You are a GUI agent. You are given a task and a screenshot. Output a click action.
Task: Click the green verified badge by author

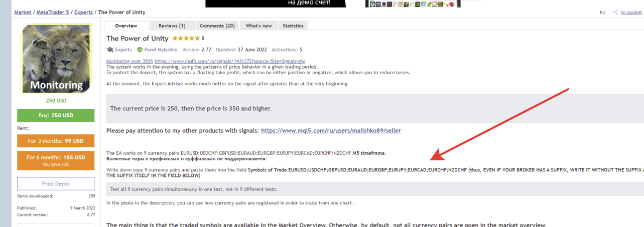(x=140, y=50)
